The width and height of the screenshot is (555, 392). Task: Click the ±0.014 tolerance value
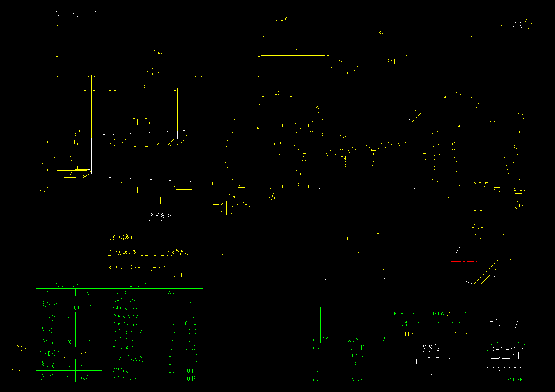[x=189, y=324]
